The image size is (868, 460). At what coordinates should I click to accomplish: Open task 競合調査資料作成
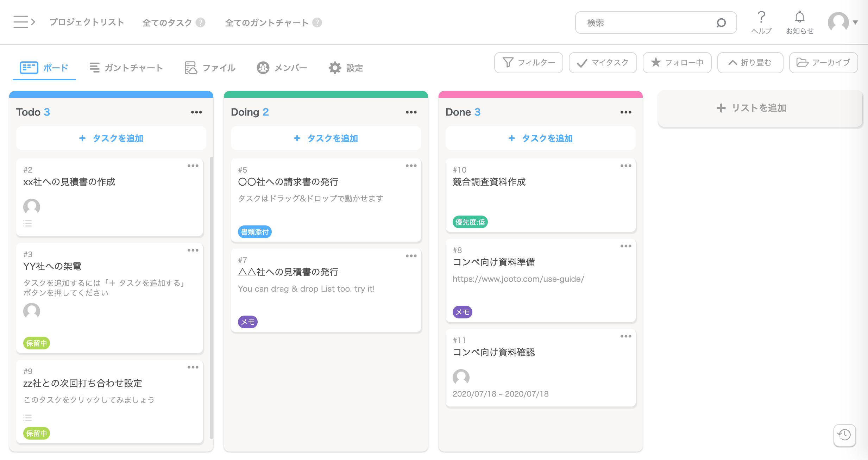[x=489, y=182]
